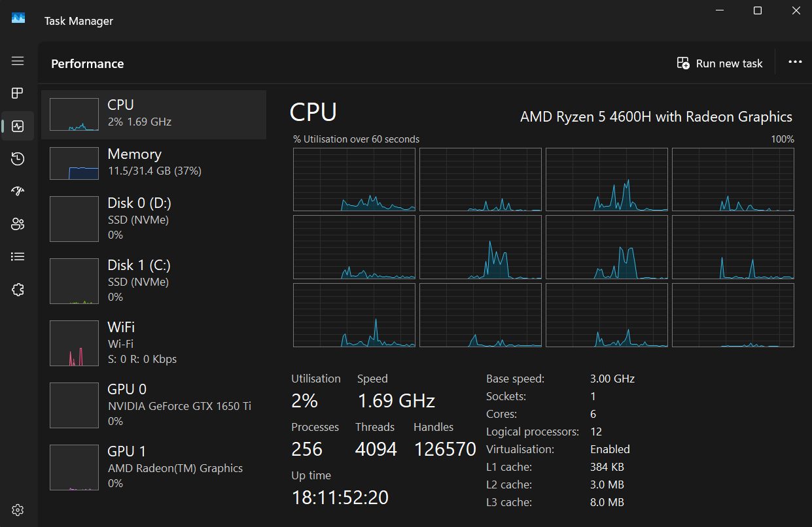812x527 pixels.
Task: Select the Performance page icon
Action: (x=18, y=126)
